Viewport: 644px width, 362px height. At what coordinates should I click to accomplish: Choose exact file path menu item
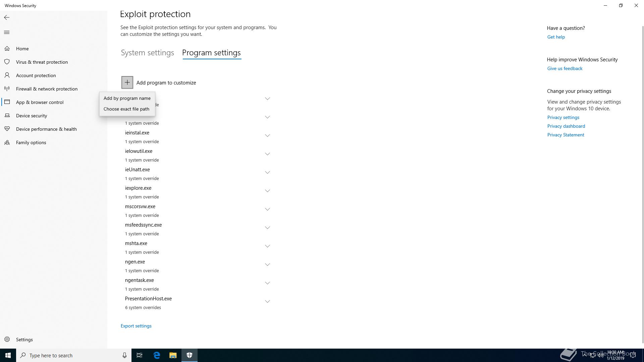126,109
